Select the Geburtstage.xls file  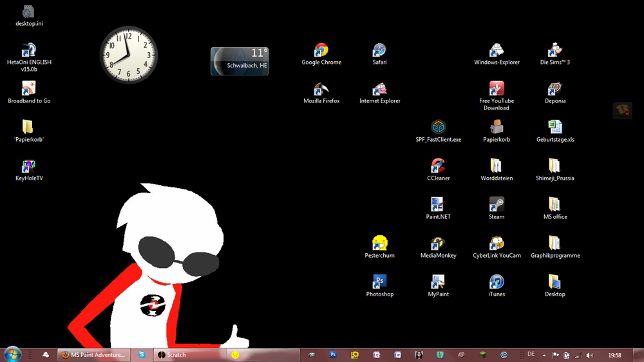point(554,128)
